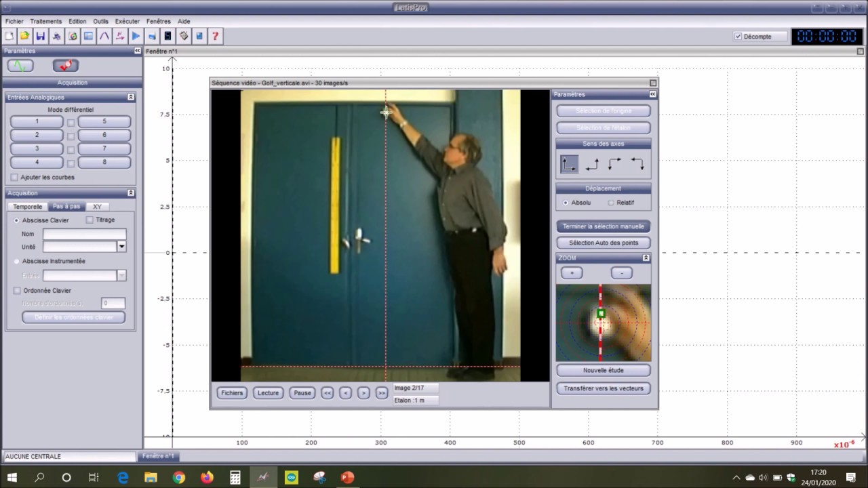
Task: Click the blue stacked windows toolbar icon
Action: click(152, 36)
